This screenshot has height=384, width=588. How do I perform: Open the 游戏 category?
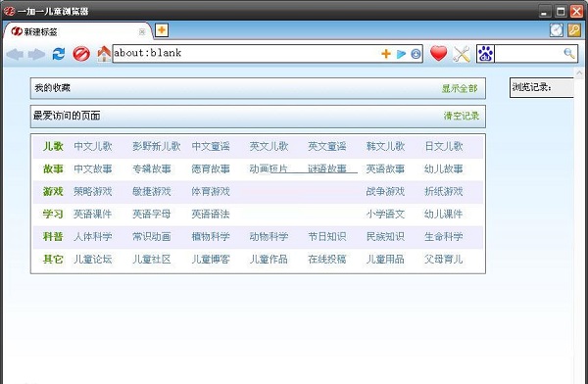(53, 191)
